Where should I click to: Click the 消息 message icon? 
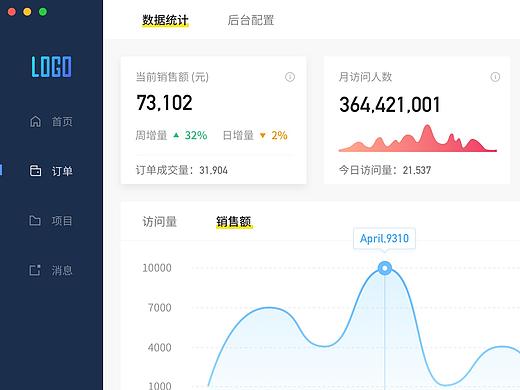tap(35, 270)
